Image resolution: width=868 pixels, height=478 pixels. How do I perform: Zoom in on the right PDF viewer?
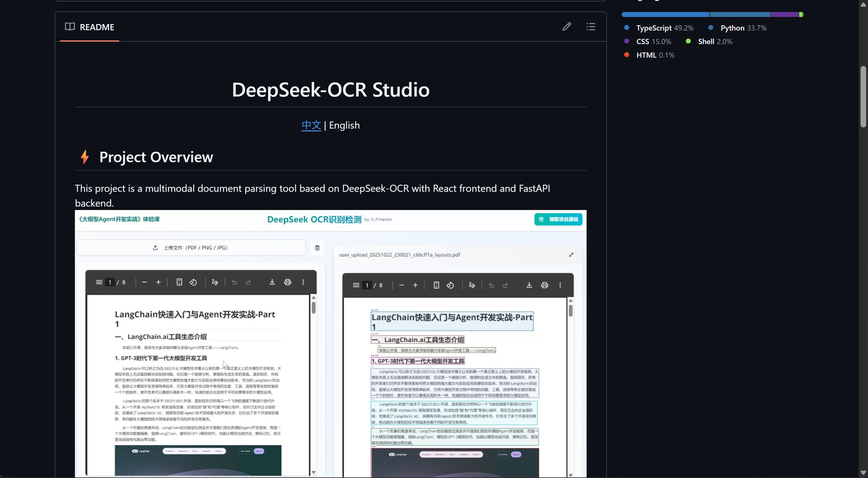pyautogui.click(x=416, y=285)
